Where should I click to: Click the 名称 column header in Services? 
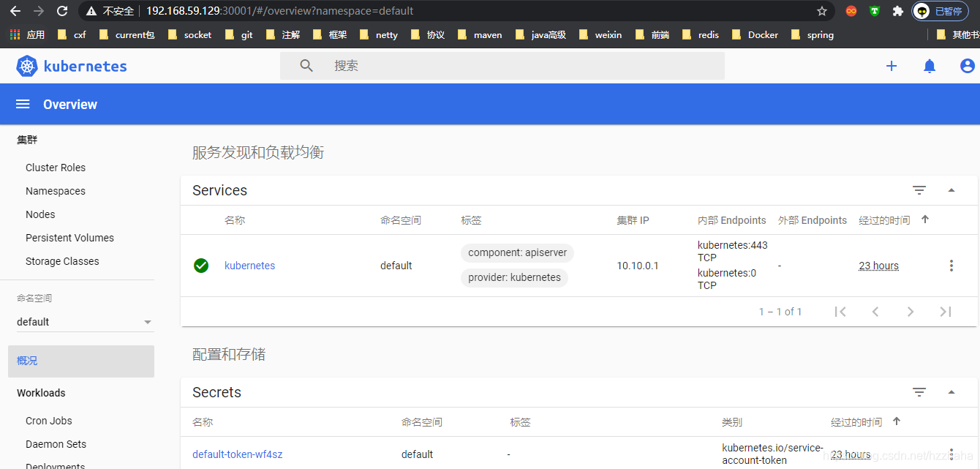click(x=235, y=220)
